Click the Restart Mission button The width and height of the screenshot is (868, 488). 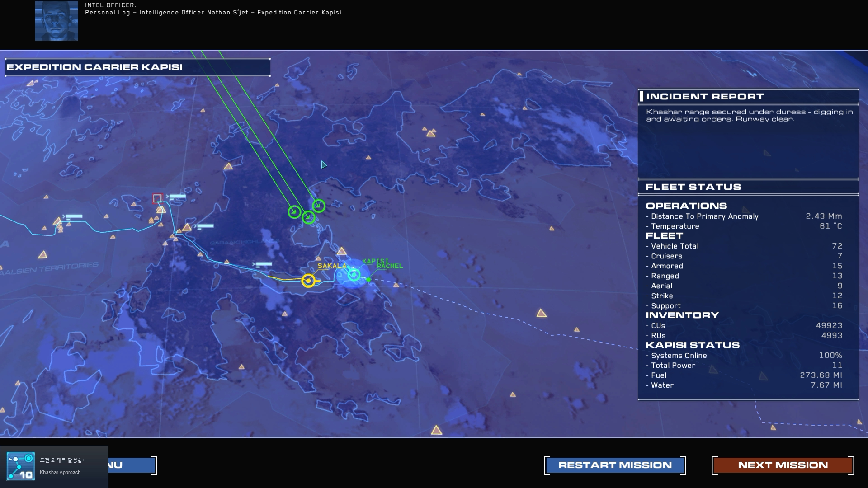tap(615, 465)
